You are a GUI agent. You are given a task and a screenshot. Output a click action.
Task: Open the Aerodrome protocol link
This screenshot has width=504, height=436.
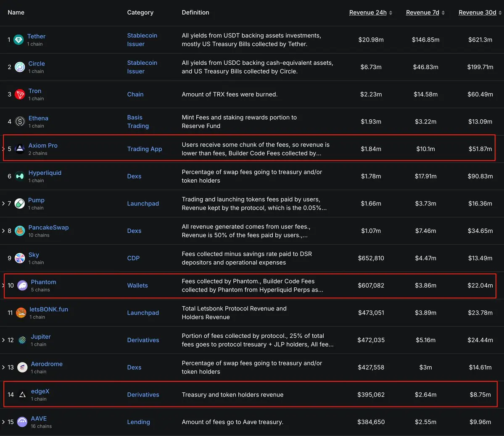tap(47, 364)
